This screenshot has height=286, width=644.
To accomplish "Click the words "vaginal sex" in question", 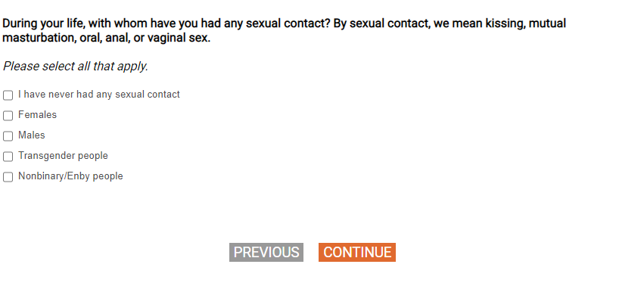I will click(179, 39).
